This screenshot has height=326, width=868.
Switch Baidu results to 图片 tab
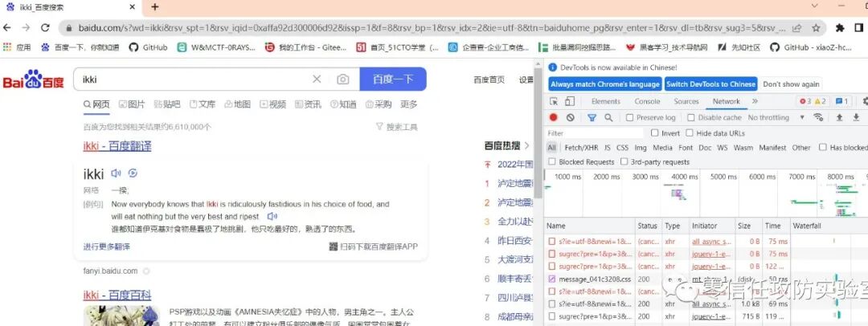pyautogui.click(x=132, y=104)
